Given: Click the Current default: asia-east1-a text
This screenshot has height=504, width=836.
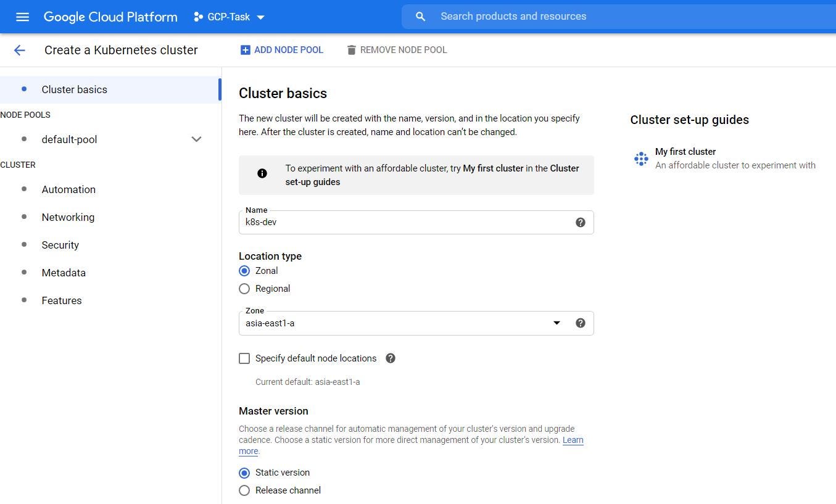Looking at the screenshot, I should (307, 382).
